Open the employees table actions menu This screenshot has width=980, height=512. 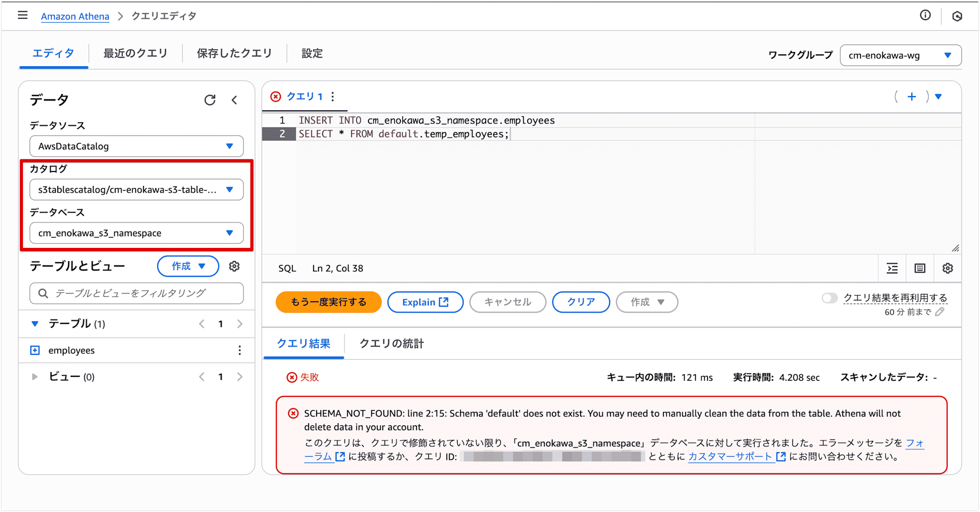(x=240, y=350)
